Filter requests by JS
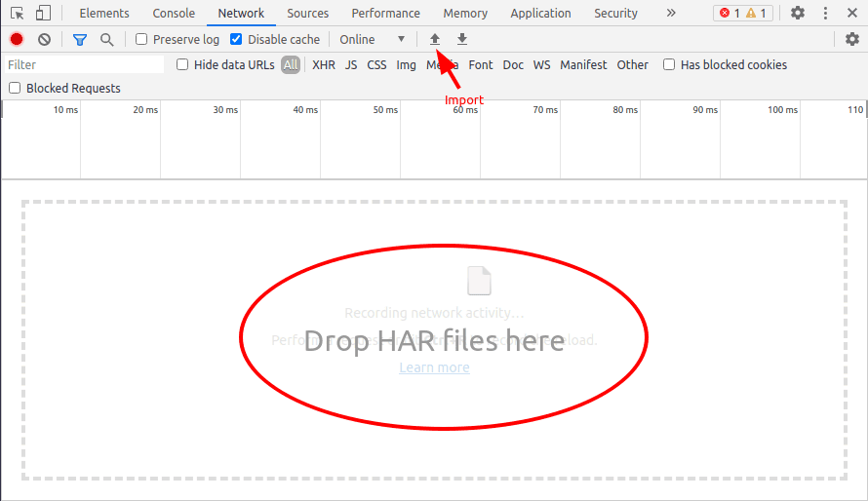This screenshot has width=868, height=501. [x=351, y=64]
